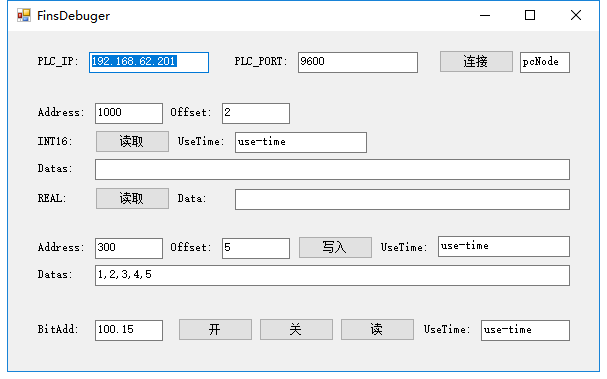Click the 开 on button
607x379 pixels.
[215, 329]
